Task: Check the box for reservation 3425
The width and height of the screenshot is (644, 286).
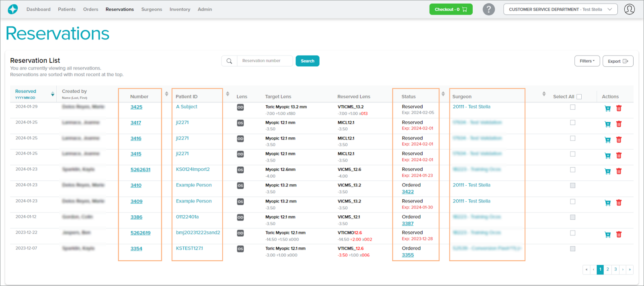Action: click(572, 107)
